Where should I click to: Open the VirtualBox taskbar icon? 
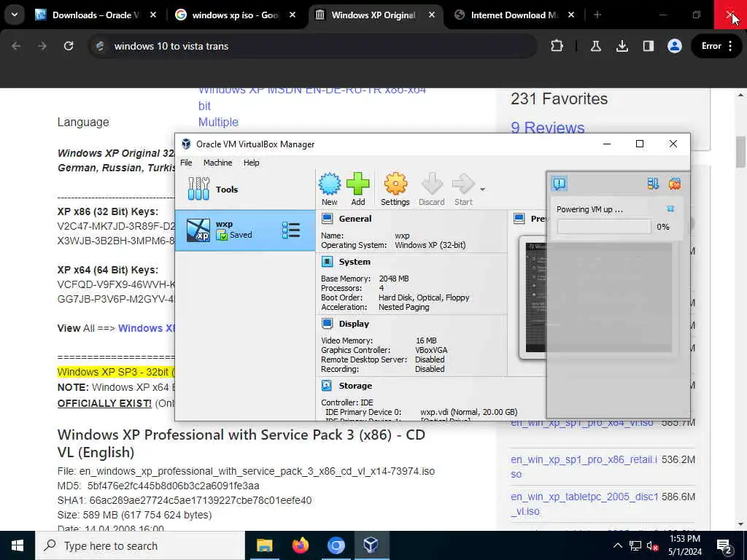tap(371, 545)
